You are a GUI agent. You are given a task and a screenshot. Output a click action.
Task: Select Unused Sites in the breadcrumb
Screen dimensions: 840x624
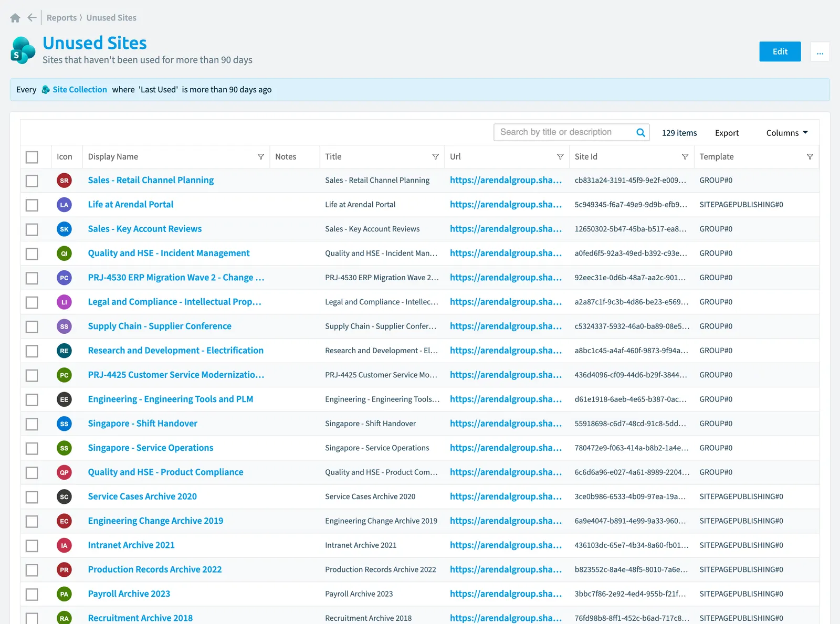click(x=111, y=18)
